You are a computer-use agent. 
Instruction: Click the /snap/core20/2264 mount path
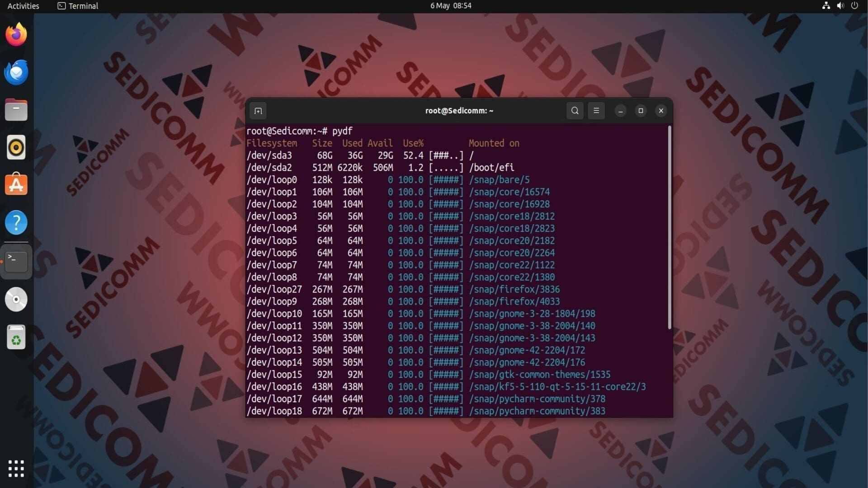pyautogui.click(x=512, y=253)
